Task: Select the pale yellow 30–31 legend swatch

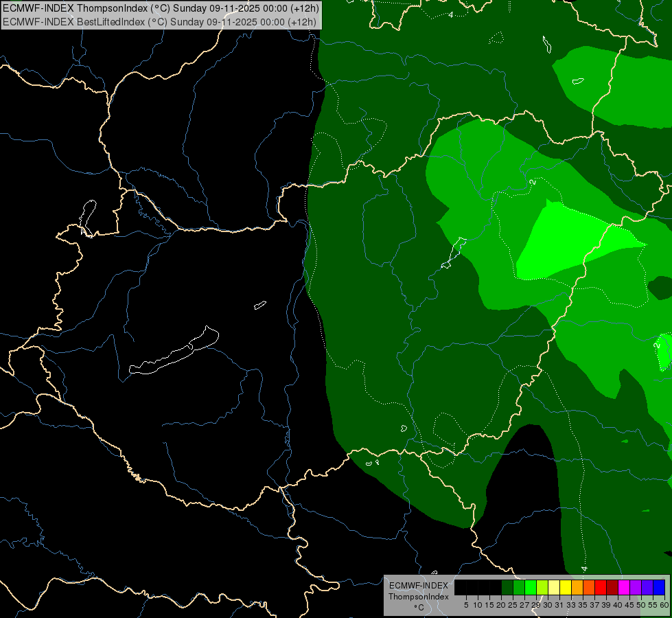Action: [554, 587]
